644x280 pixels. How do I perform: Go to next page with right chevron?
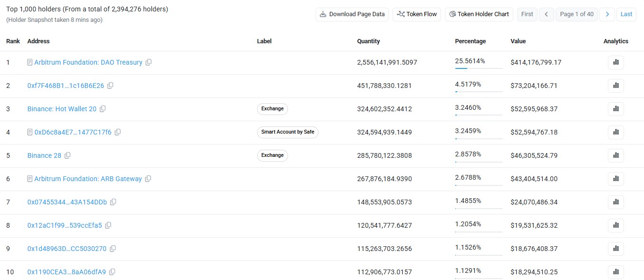tap(607, 14)
